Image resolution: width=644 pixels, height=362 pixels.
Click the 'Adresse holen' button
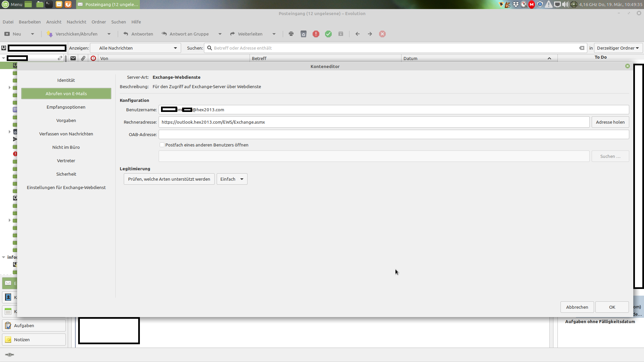tap(610, 122)
